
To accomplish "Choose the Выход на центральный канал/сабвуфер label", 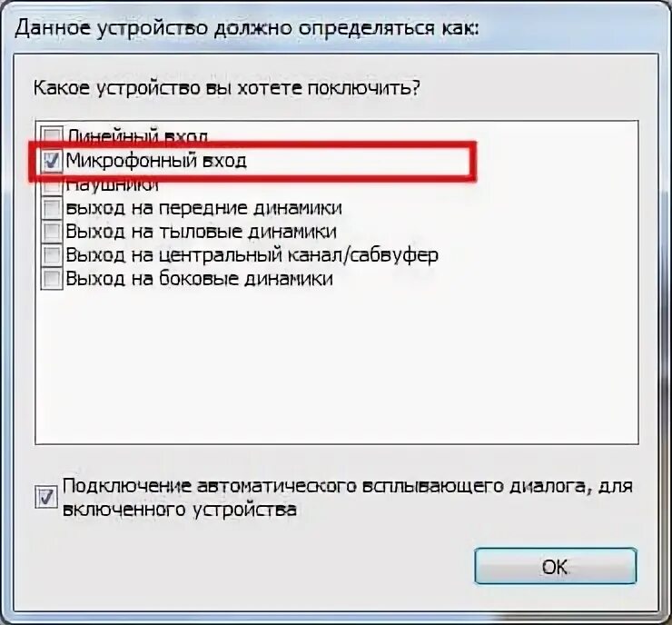I will tap(252, 255).
